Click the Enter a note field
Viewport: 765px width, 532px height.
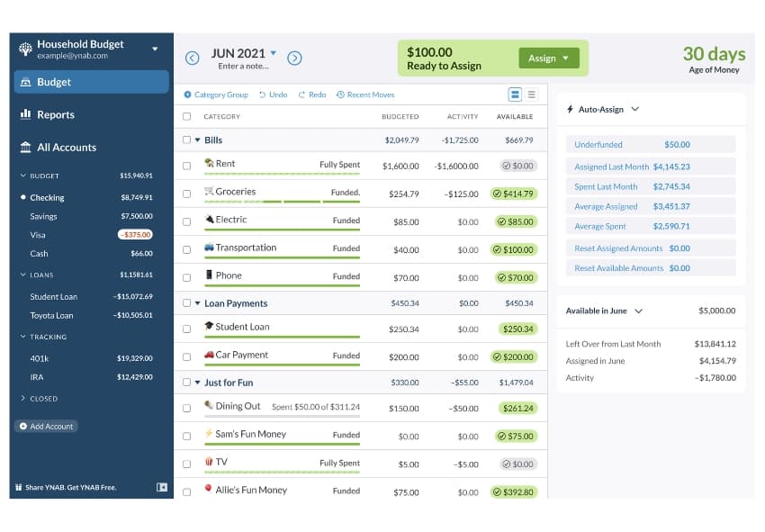[243, 66]
